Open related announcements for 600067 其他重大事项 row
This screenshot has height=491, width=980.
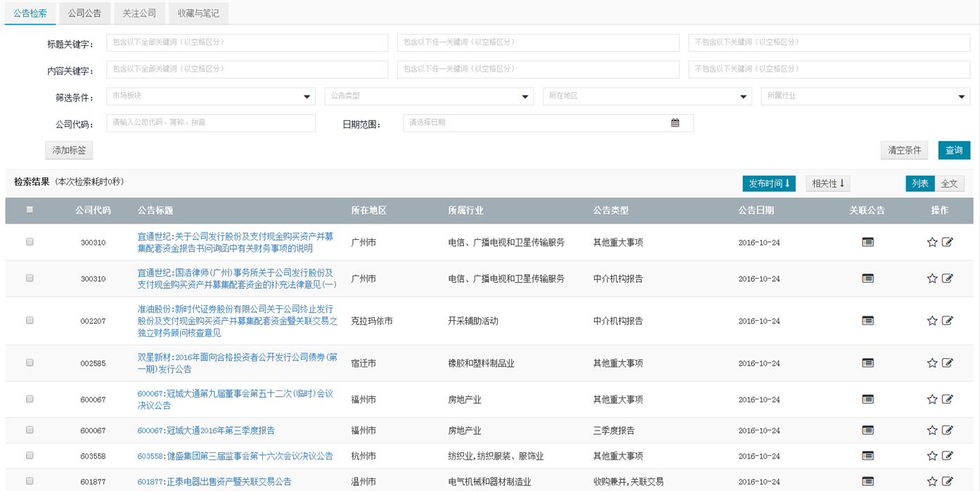(868, 400)
